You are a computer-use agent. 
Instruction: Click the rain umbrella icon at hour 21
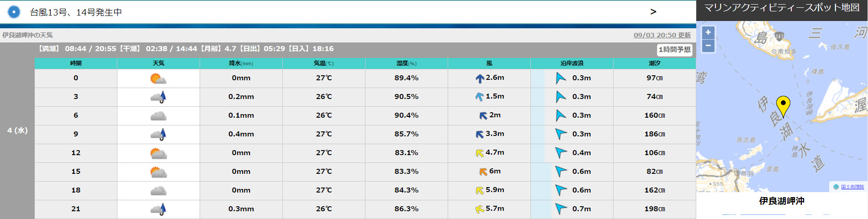[158, 209]
